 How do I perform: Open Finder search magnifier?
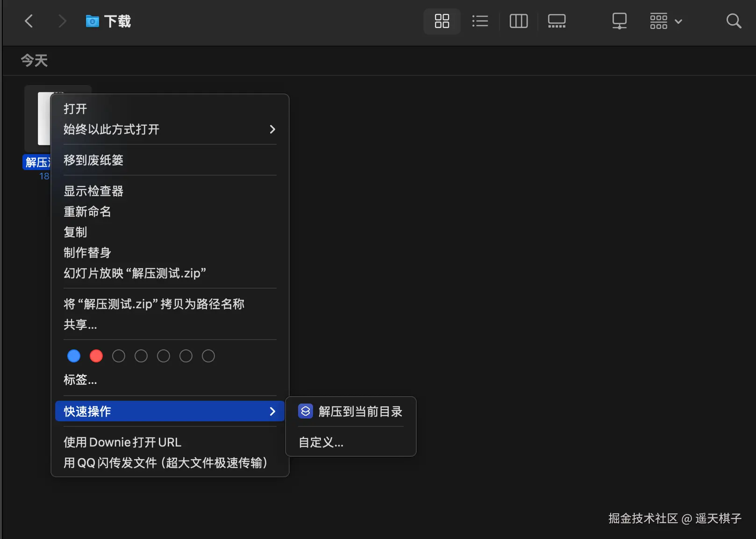tap(734, 21)
